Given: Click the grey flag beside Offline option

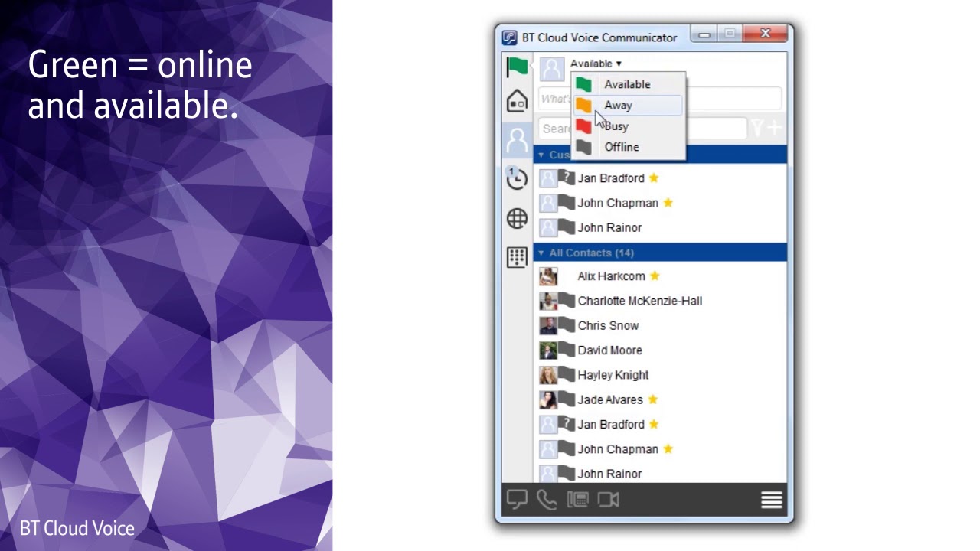Looking at the screenshot, I should coord(584,147).
